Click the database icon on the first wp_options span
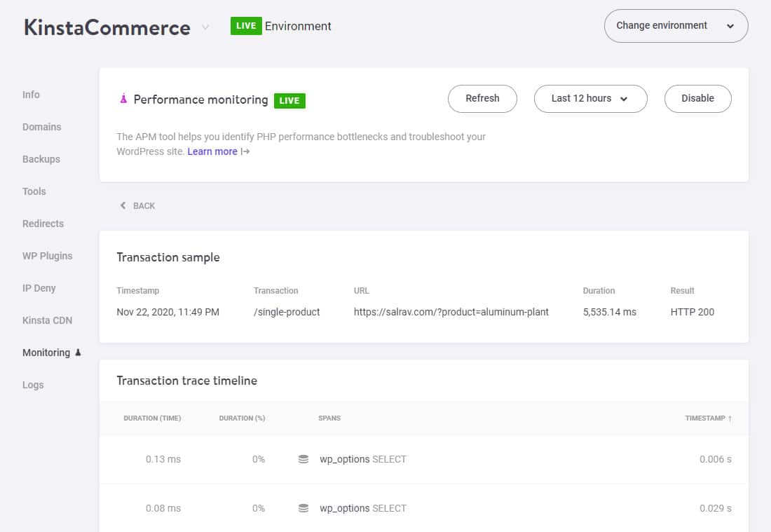Viewport: 771px width, 532px height. point(304,458)
